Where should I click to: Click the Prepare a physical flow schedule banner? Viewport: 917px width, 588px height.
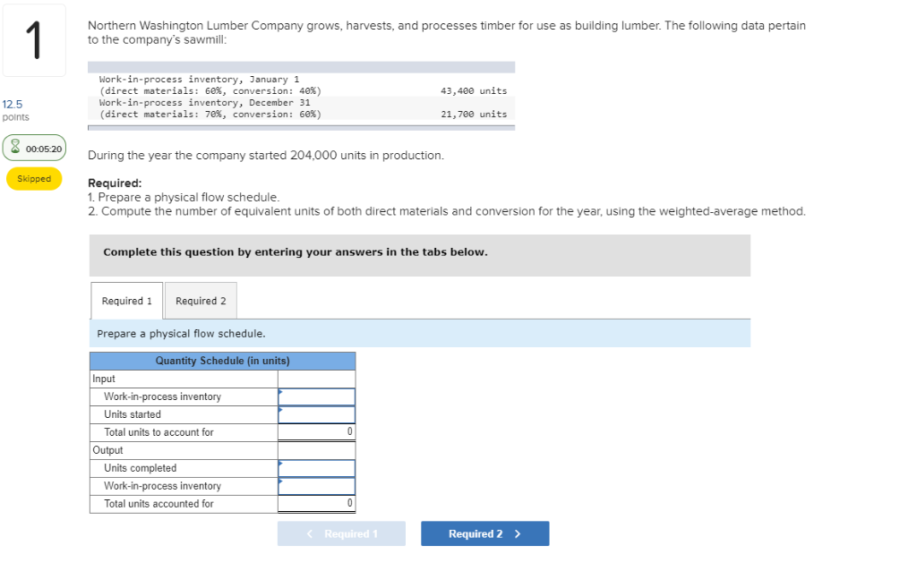420,334
